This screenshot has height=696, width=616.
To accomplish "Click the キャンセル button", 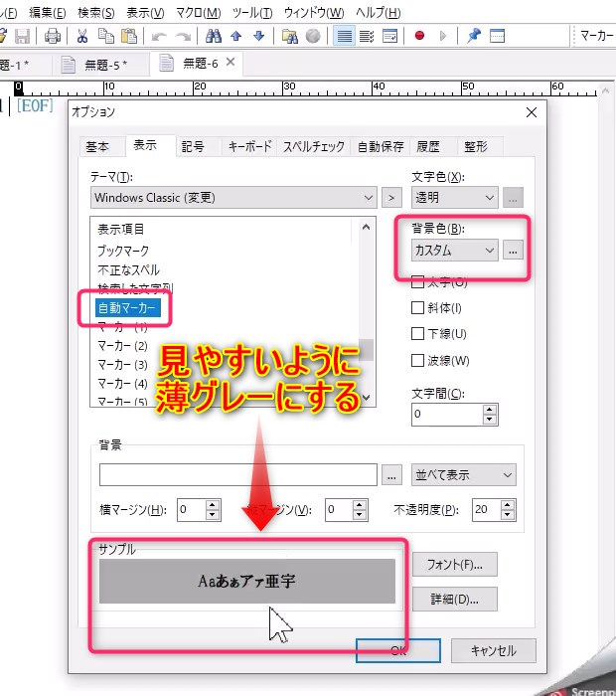I will pos(493,650).
